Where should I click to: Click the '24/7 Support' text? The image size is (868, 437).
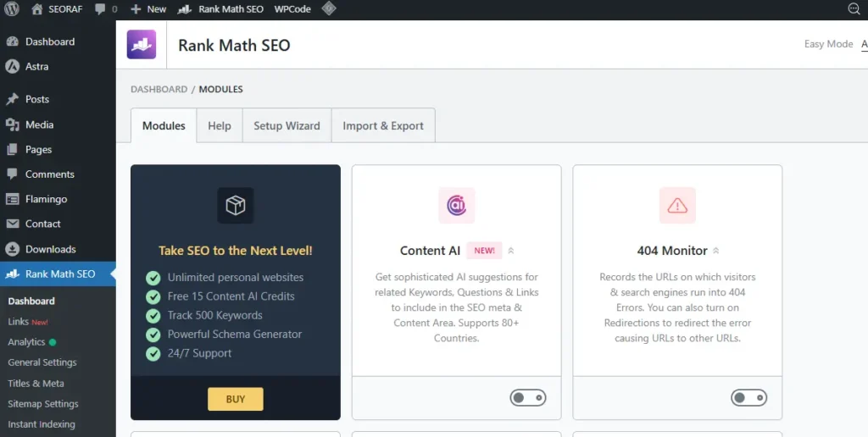tap(199, 353)
